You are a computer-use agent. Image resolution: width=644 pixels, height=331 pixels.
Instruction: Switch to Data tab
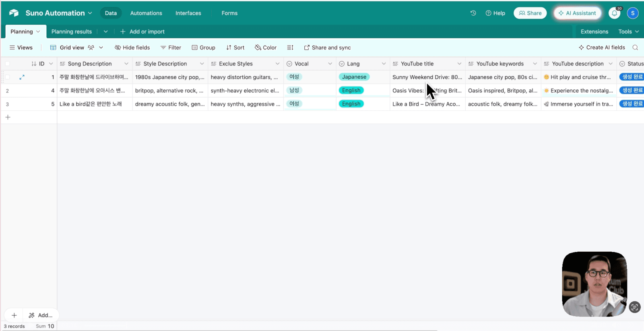click(x=111, y=13)
